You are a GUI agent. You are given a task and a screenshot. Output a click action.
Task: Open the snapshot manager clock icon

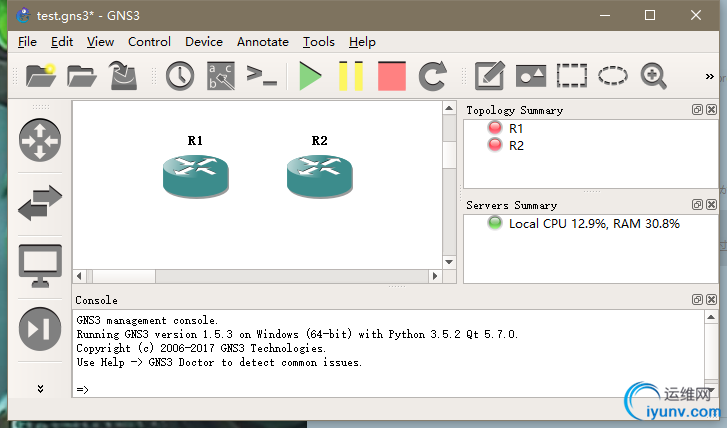[179, 76]
